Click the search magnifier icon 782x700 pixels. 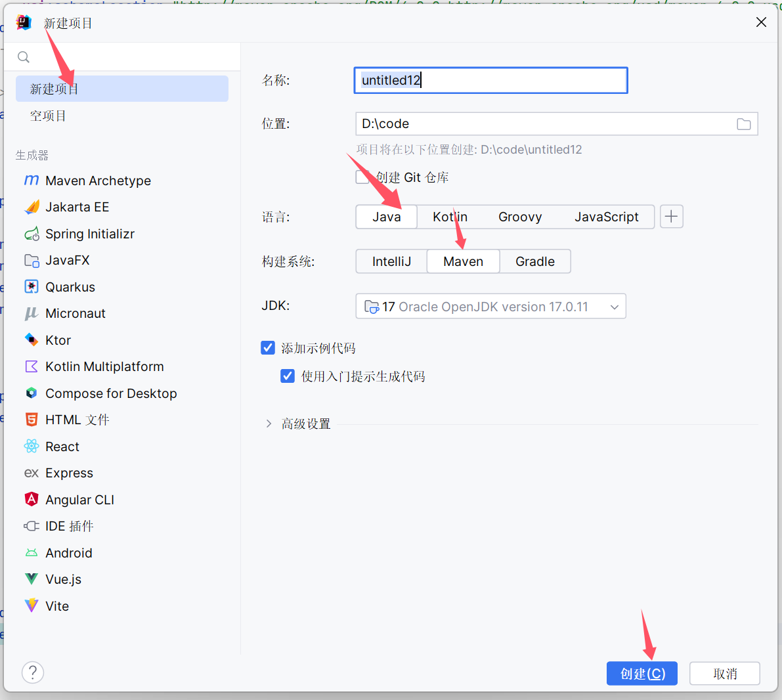click(x=24, y=57)
